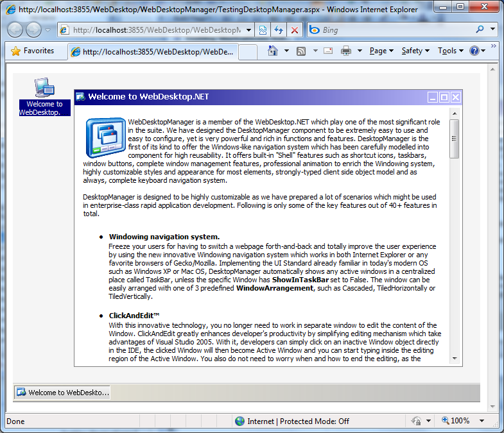
Task: Expand the Tools dropdown menu
Action: coord(450,51)
